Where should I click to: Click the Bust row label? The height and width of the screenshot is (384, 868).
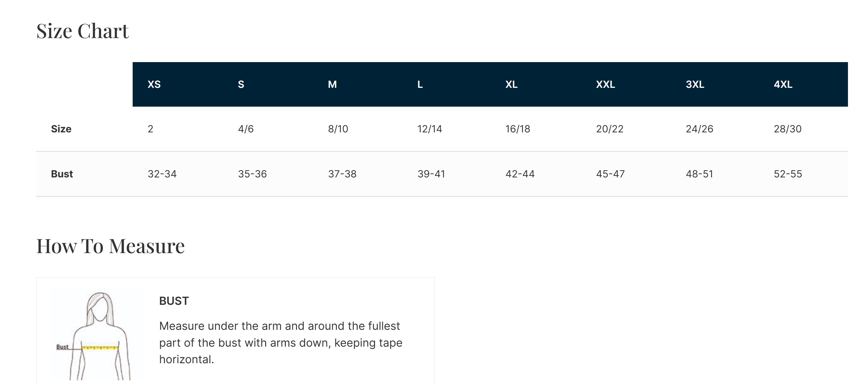[62, 174]
